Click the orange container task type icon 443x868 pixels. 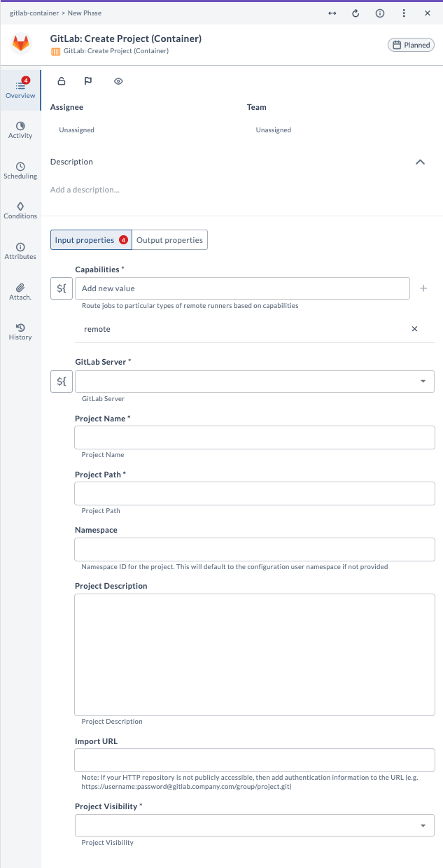point(55,51)
